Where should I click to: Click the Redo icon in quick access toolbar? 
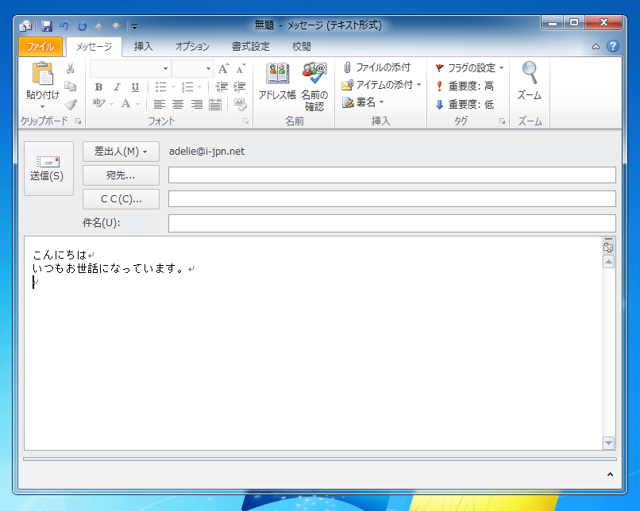pyautogui.click(x=82, y=27)
